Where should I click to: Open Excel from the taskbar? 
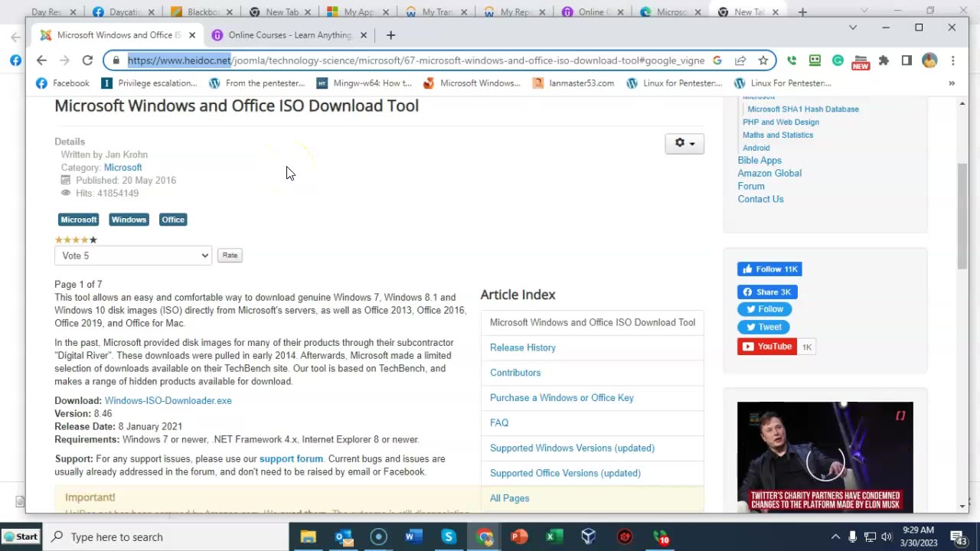pyautogui.click(x=554, y=536)
